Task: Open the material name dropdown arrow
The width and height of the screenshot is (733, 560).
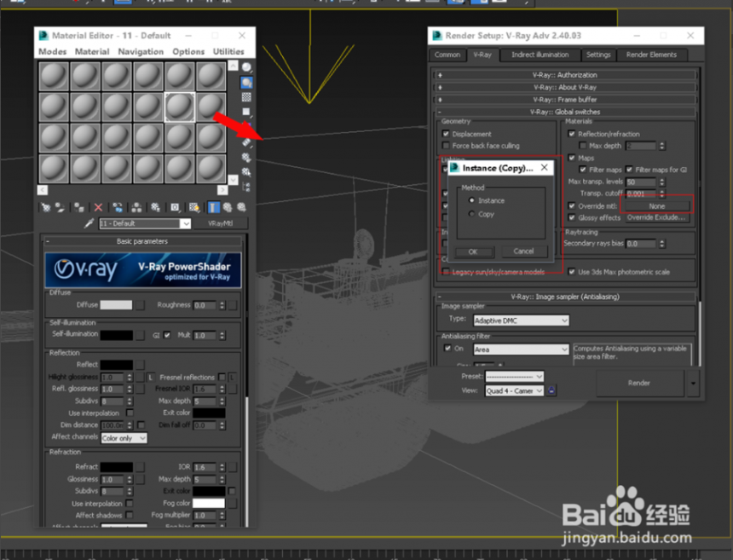Action: 186,223
